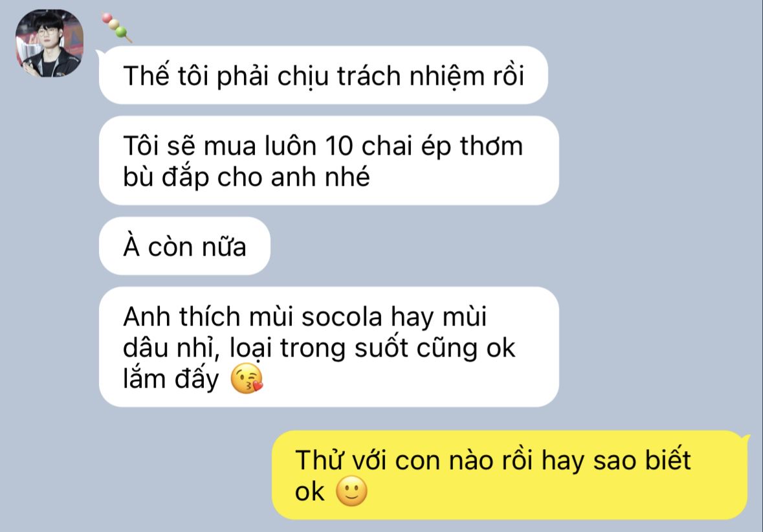Click the words 'trong suốt' in fourth message
The image size is (763, 532).
tap(337, 348)
